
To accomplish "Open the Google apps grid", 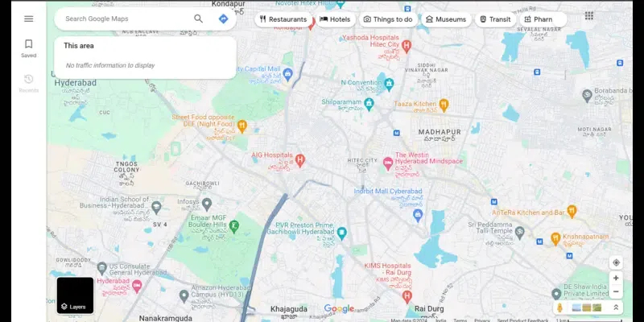I will (589, 15).
